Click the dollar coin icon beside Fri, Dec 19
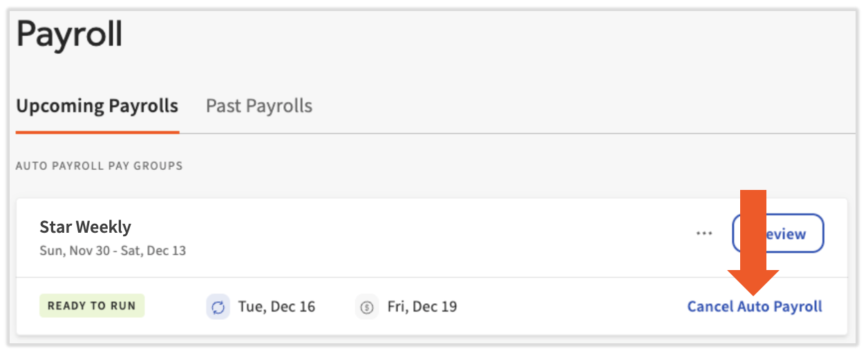This screenshot has width=868, height=355. point(367,307)
